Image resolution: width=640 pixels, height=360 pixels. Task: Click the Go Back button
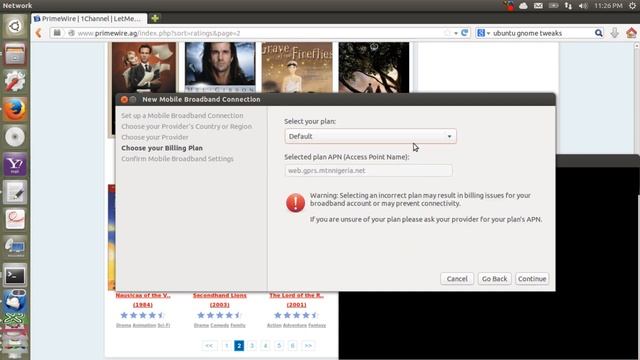click(x=494, y=279)
